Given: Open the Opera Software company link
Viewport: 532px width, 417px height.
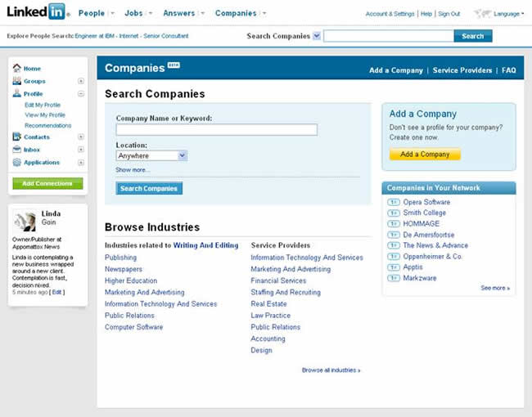Looking at the screenshot, I should click(x=426, y=202).
